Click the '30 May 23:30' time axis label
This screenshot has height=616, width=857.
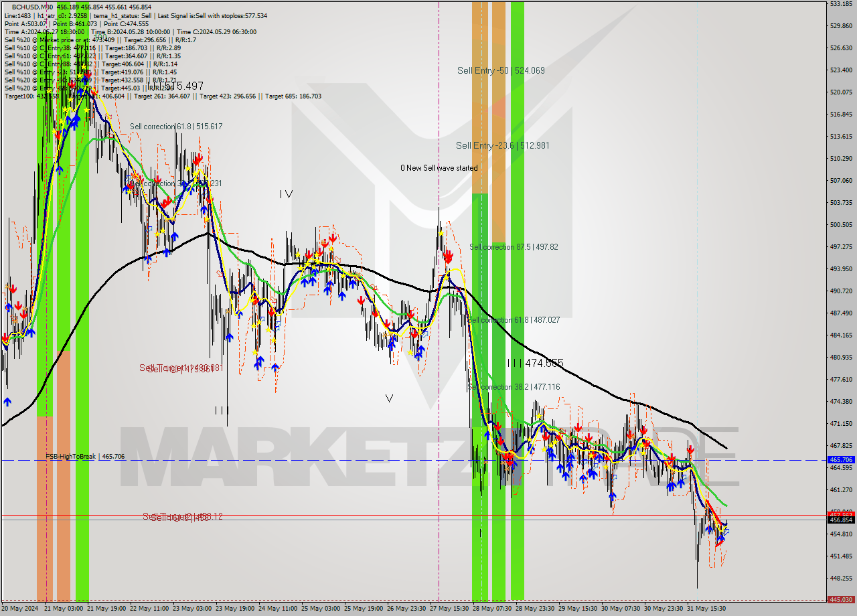pos(664,609)
